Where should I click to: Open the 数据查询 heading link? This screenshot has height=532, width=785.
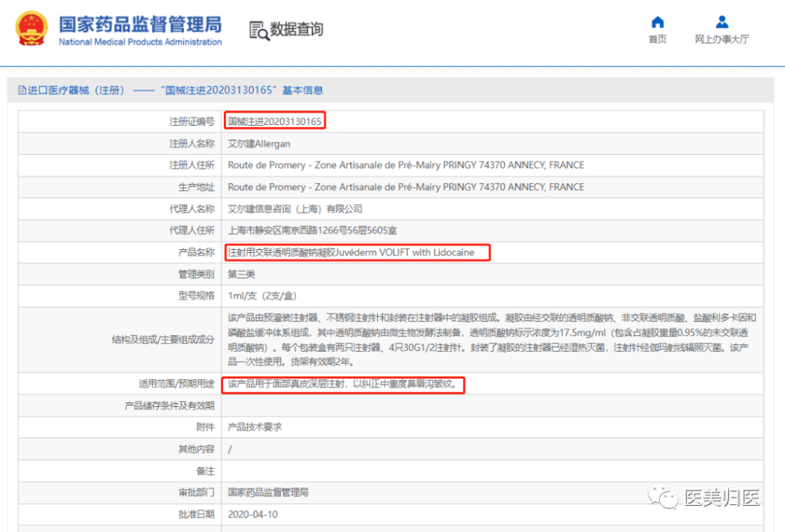pyautogui.click(x=297, y=30)
